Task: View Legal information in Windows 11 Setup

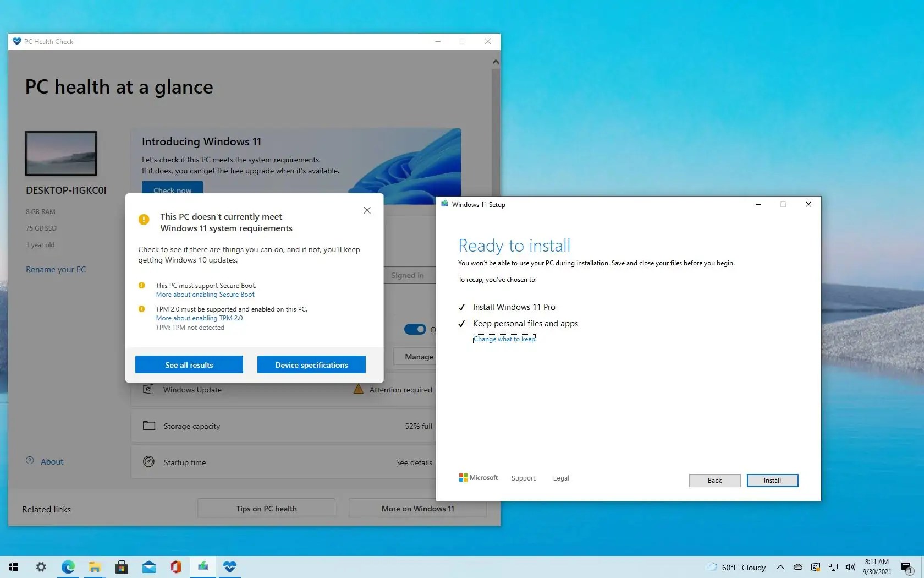Action: [x=560, y=478]
